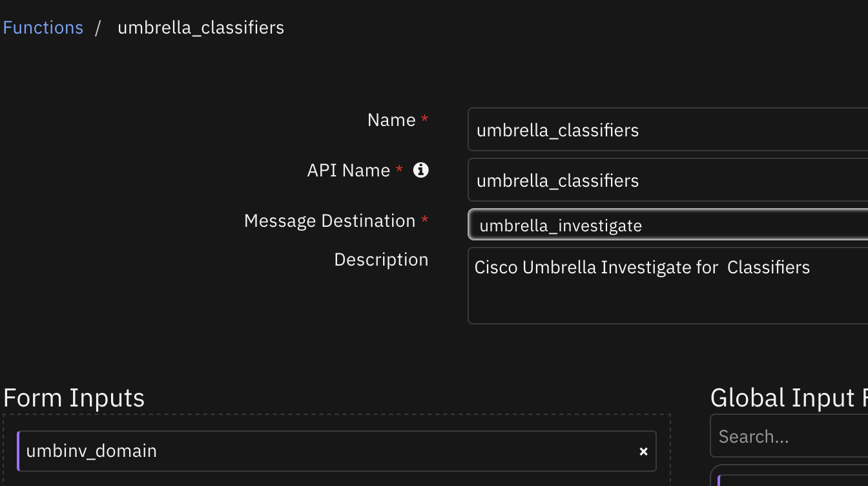Select the umbinv_domain form input row
Screen dimensions: 868x486
tap(336, 451)
